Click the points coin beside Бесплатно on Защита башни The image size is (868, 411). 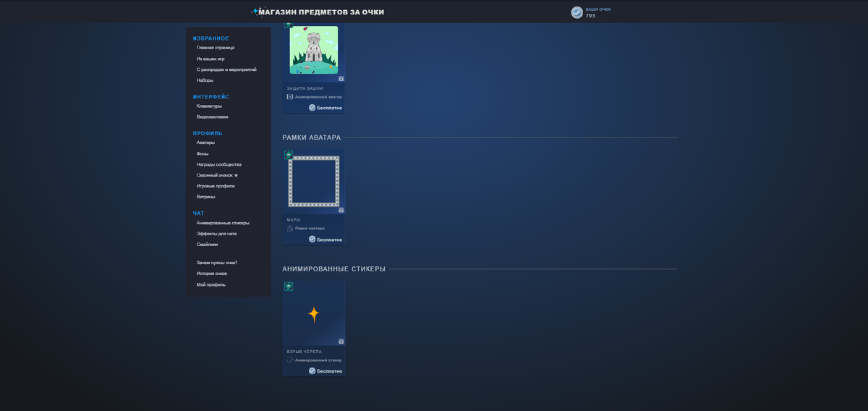point(312,108)
